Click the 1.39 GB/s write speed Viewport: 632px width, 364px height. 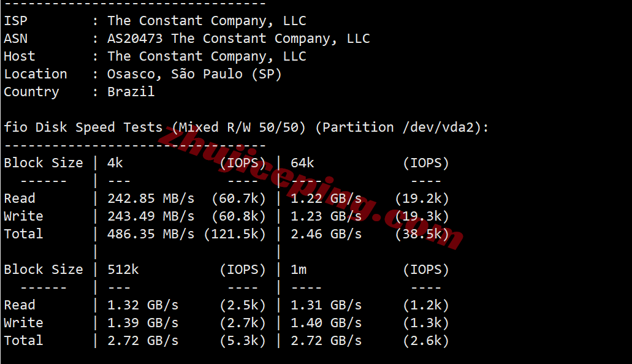pyautogui.click(x=143, y=323)
